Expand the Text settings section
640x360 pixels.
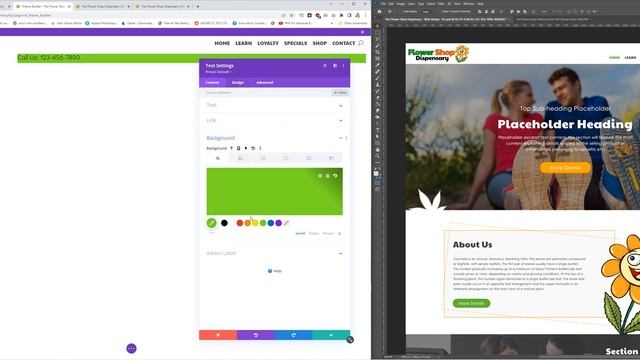pyautogui.click(x=274, y=105)
